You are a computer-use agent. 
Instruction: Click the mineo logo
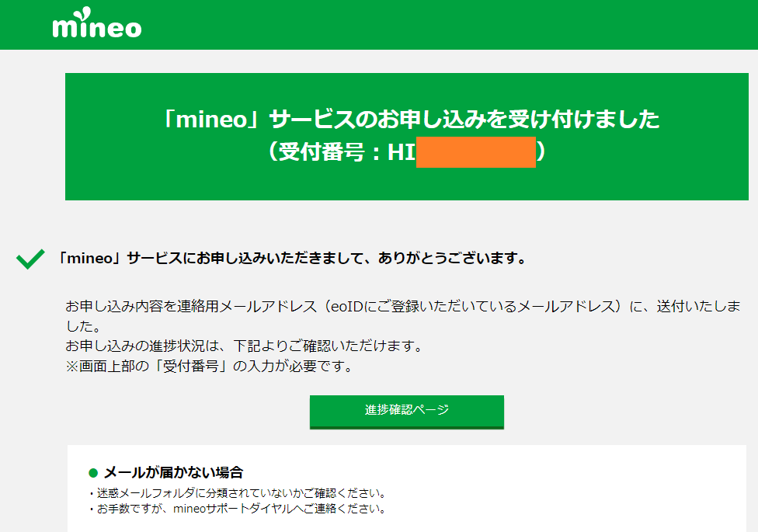(96, 24)
